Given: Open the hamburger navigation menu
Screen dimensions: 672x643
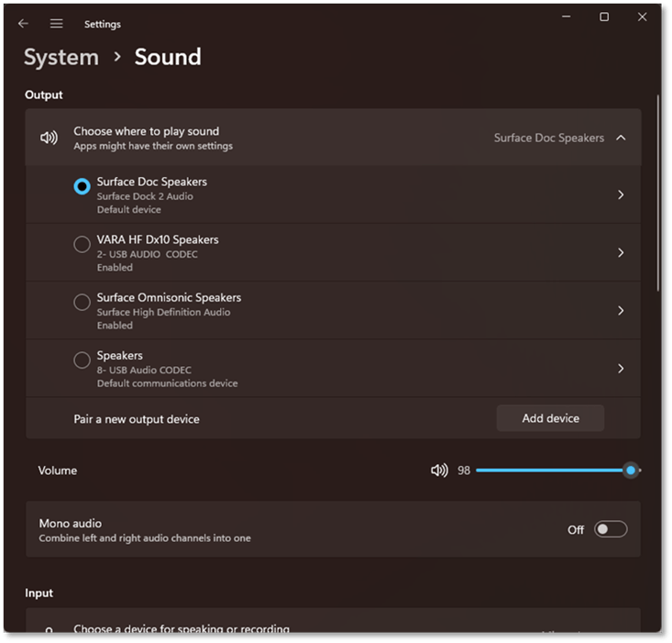Looking at the screenshot, I should tap(56, 24).
